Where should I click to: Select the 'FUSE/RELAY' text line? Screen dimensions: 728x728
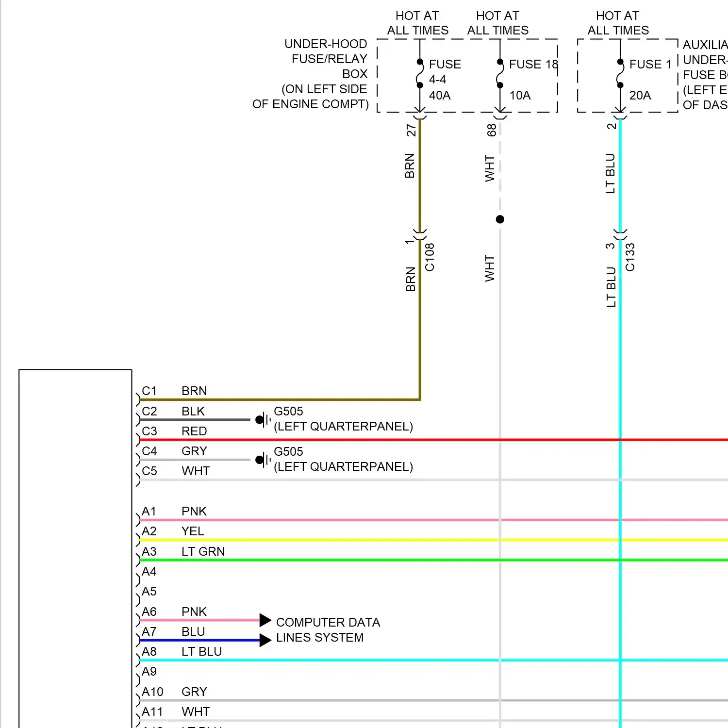click(329, 59)
